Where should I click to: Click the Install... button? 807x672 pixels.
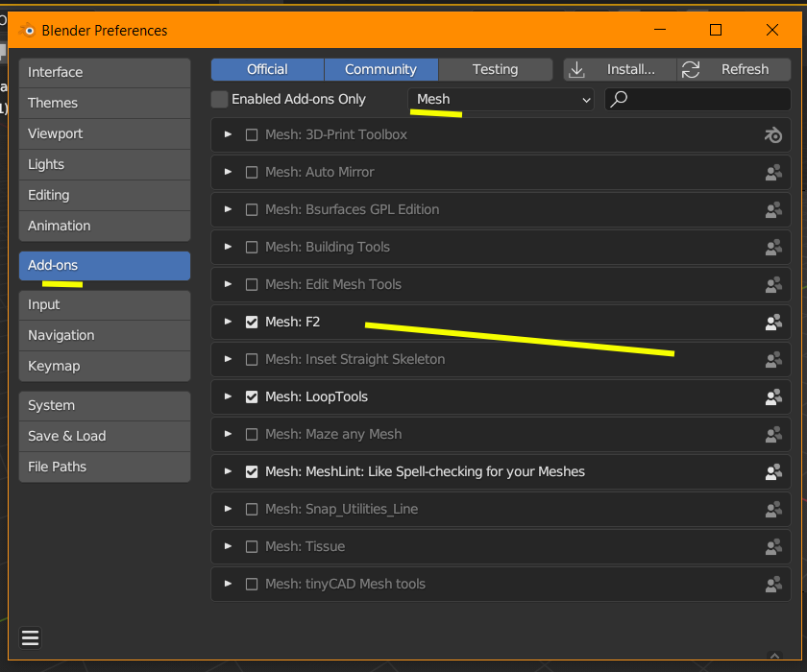619,69
